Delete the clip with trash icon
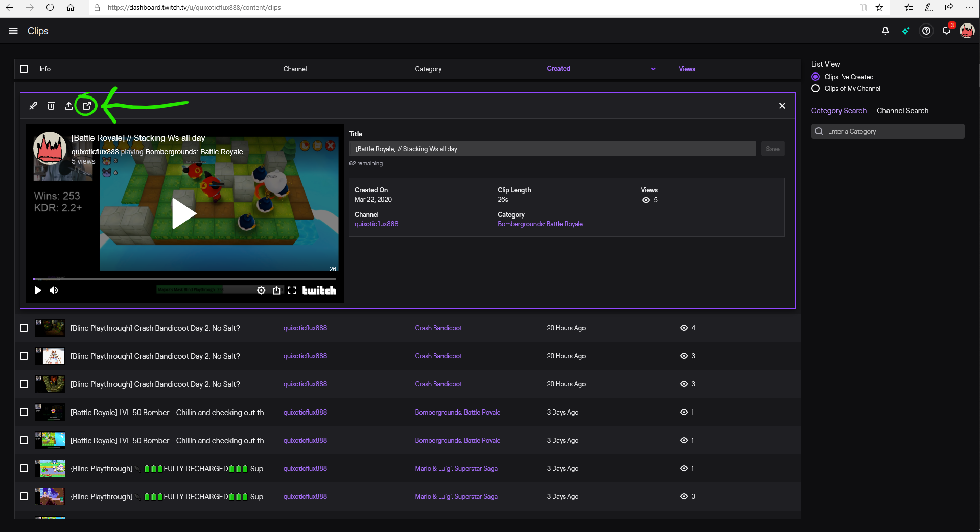Screen dimensions: 980x532 coord(51,106)
